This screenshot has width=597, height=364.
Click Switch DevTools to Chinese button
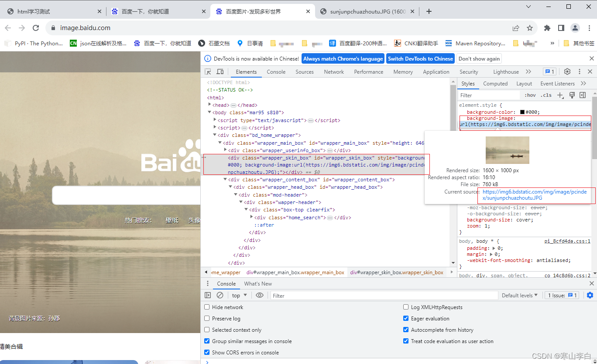pyautogui.click(x=420, y=58)
